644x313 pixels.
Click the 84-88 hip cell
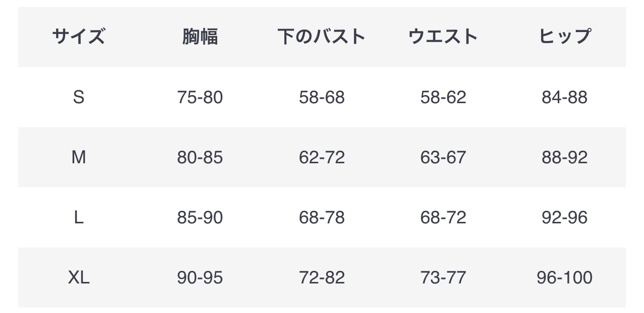coord(564,97)
